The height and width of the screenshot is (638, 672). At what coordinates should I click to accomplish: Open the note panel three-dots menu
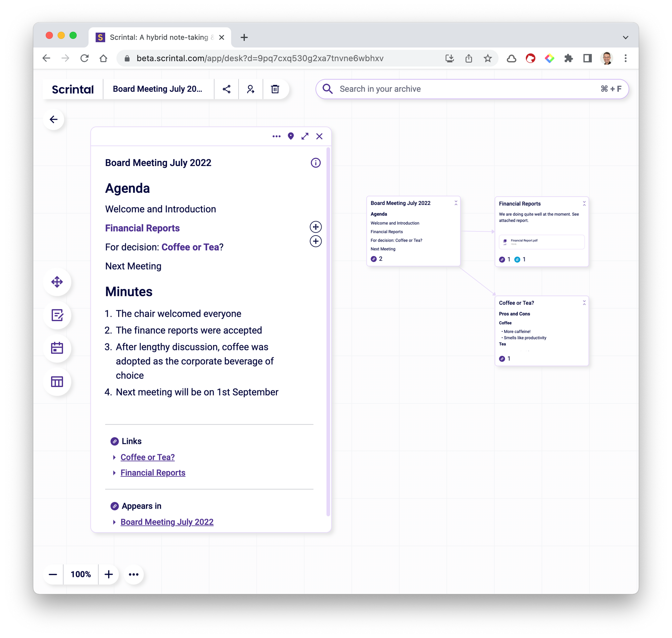pos(277,136)
